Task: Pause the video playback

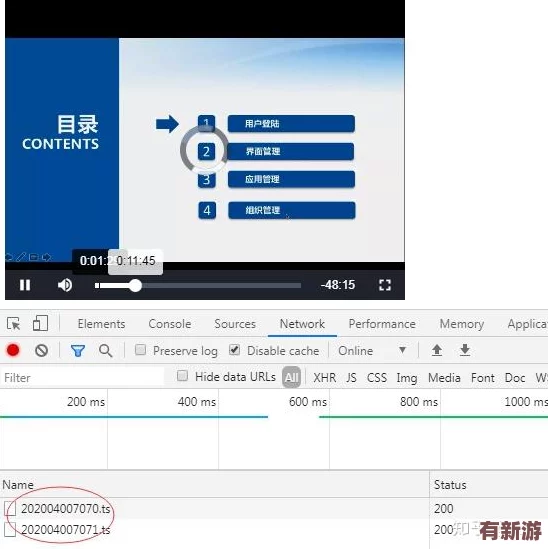Action: [25, 285]
